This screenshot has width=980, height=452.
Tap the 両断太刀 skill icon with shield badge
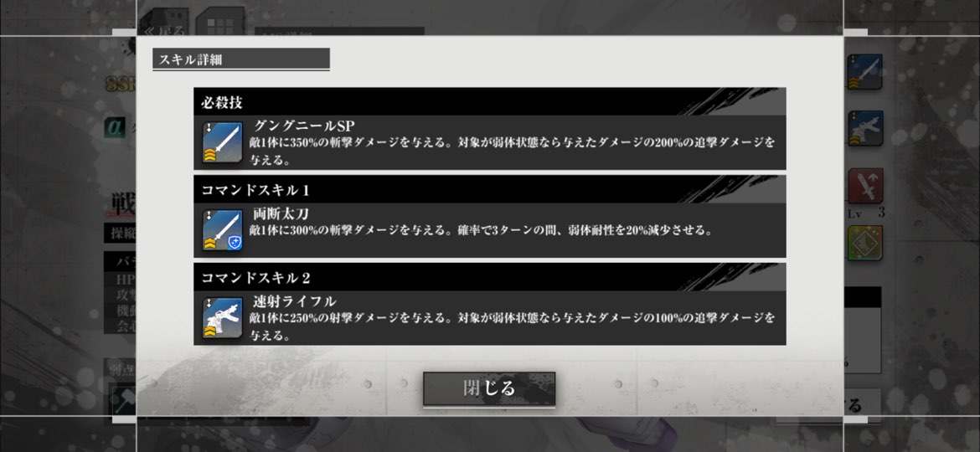pyautogui.click(x=223, y=230)
